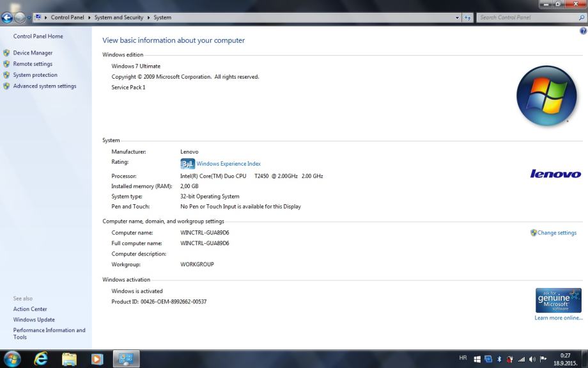Viewport: 588px width, 368px height.
Task: Click the red security tray icon
Action: 509,360
